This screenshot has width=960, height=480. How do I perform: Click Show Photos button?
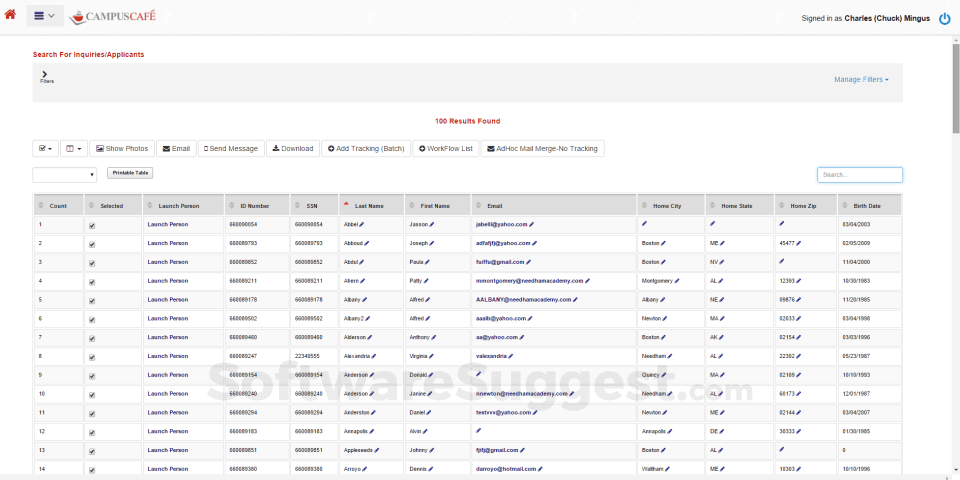click(x=122, y=148)
